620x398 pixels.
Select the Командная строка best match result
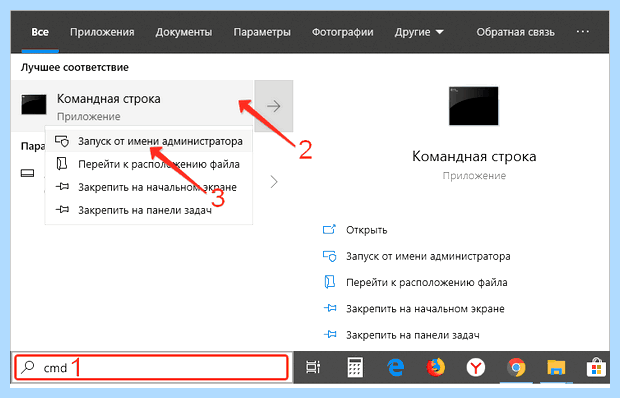pos(132,106)
